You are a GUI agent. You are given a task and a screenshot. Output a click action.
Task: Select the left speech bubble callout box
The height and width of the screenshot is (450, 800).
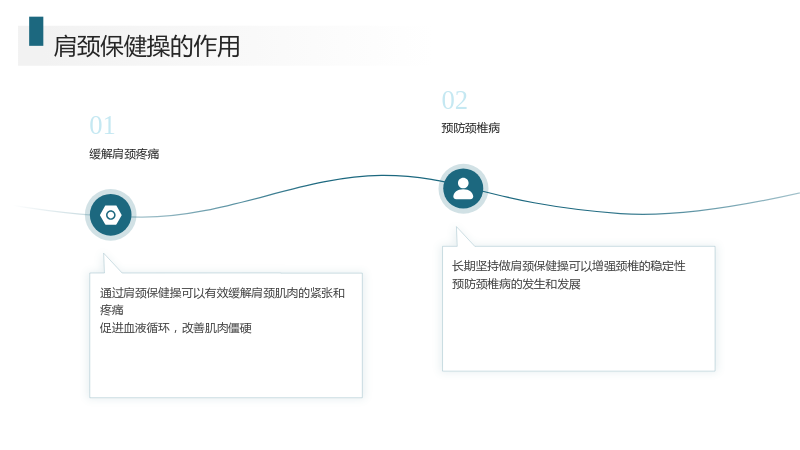226,335
